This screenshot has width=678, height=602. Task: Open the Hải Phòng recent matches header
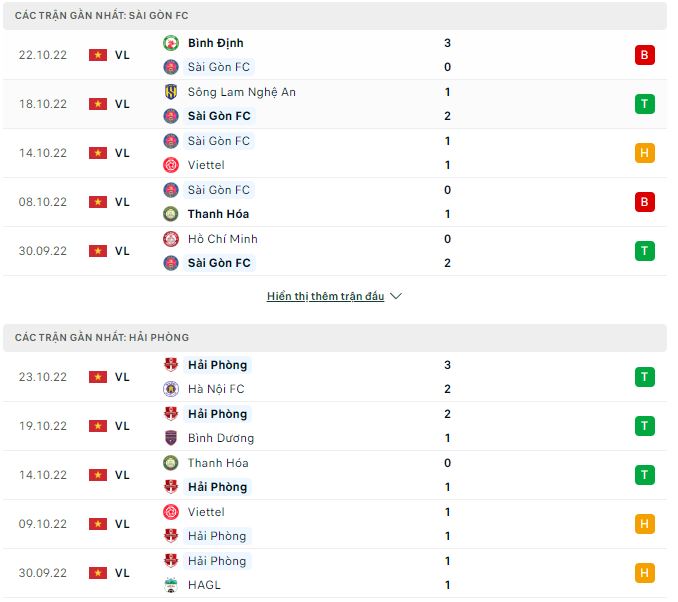coord(102,338)
